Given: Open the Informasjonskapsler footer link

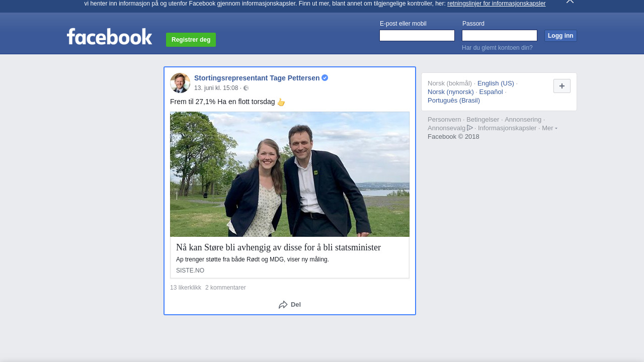Looking at the screenshot, I should [x=507, y=128].
